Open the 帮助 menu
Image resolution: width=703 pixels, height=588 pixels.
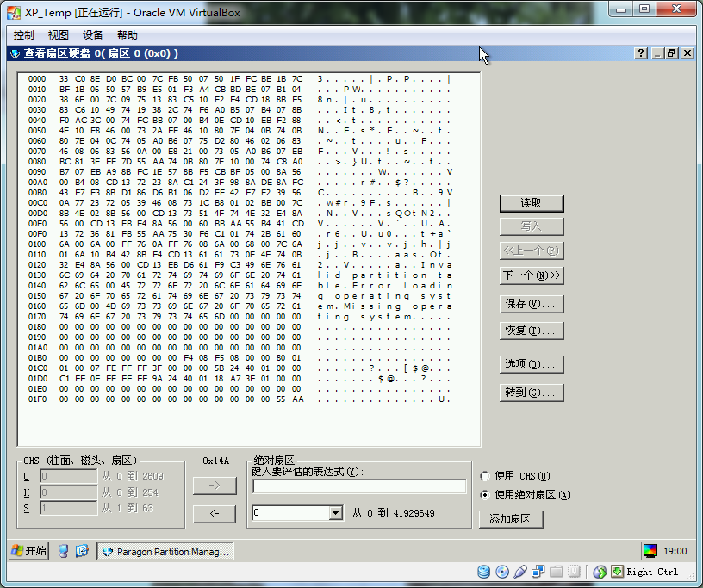click(x=127, y=35)
